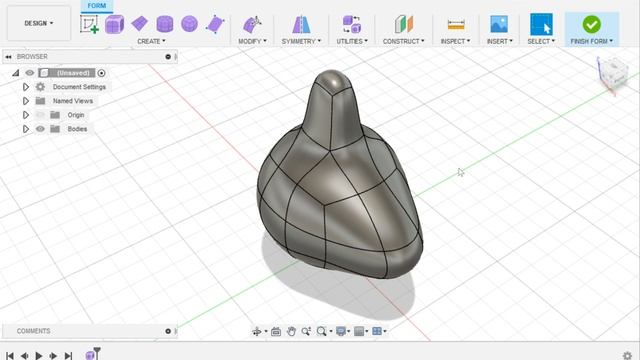Open the Finish Form dropdown label
Image resolution: width=640 pixels, height=360 pixels.
point(591,41)
